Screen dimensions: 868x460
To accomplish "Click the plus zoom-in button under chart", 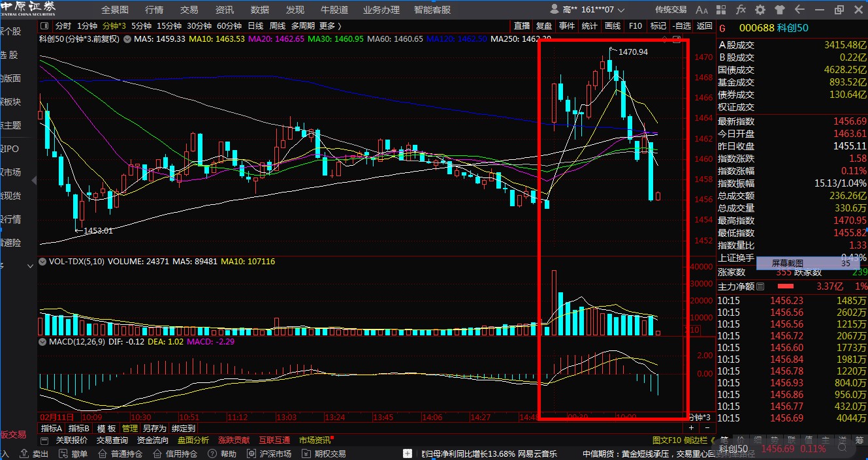I will pyautogui.click(x=691, y=428).
